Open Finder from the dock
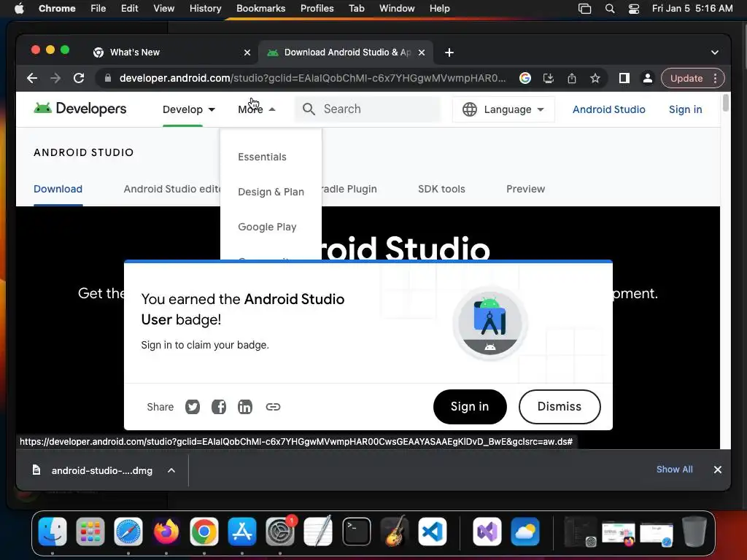Viewport: 747px width, 560px height. pos(53,532)
